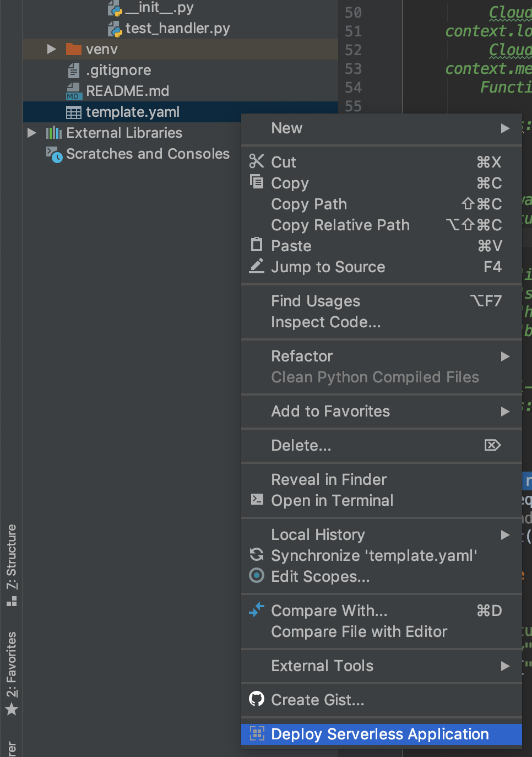Click the Open in Terminal icon

257,499
